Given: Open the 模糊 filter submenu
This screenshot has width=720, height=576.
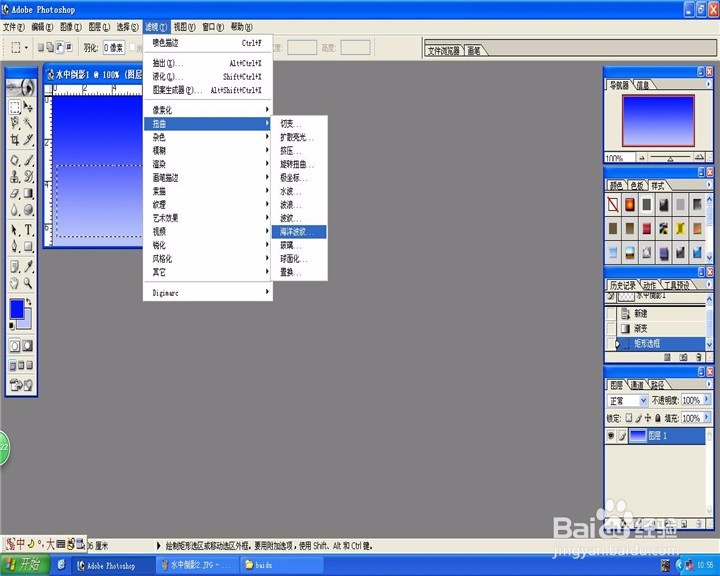Looking at the screenshot, I should pyautogui.click(x=208, y=150).
